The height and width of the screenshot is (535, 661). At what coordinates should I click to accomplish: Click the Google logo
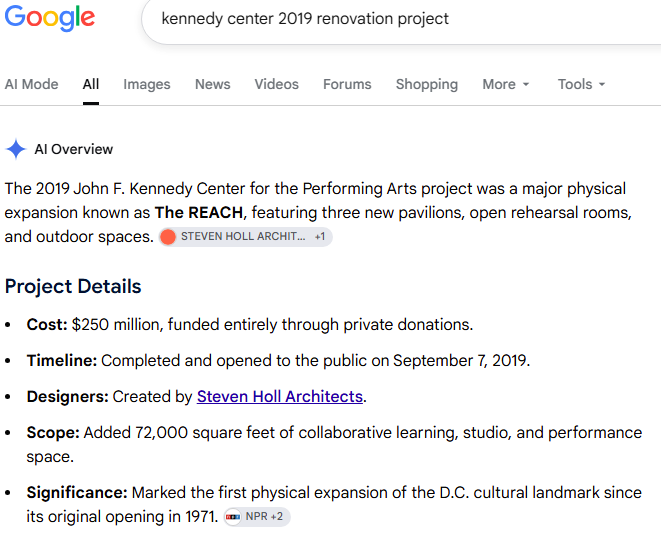pyautogui.click(x=50, y=18)
